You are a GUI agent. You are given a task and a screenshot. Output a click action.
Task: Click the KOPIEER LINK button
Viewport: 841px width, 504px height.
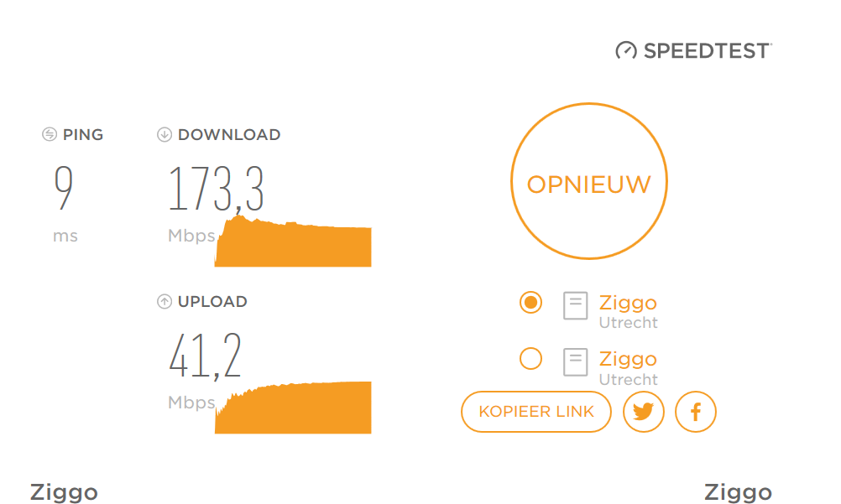tap(536, 412)
